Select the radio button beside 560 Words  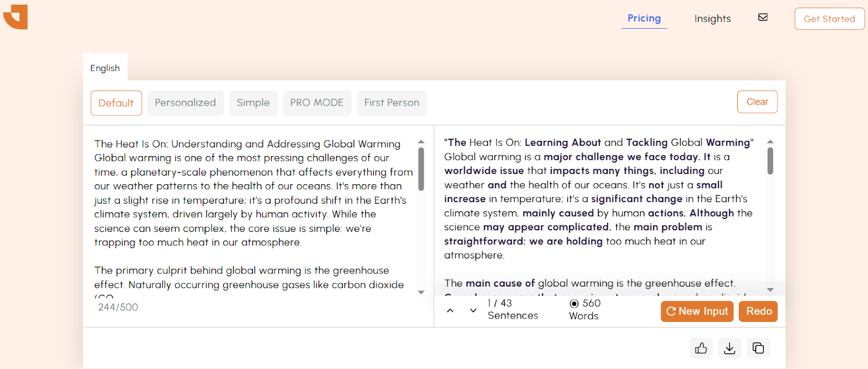574,303
